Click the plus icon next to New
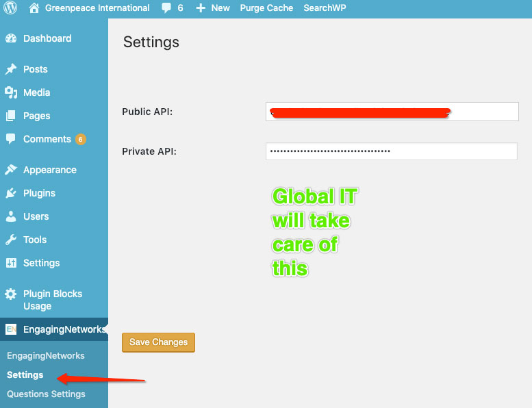The height and width of the screenshot is (408, 532). 201,8
